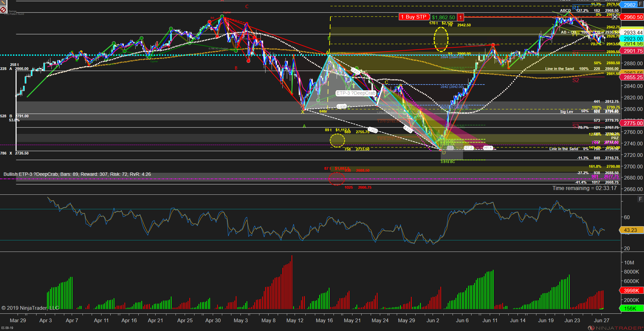The height and width of the screenshot is (331, 644).
Task: Click the red 2901.75 price marker
Action: click(632, 51)
